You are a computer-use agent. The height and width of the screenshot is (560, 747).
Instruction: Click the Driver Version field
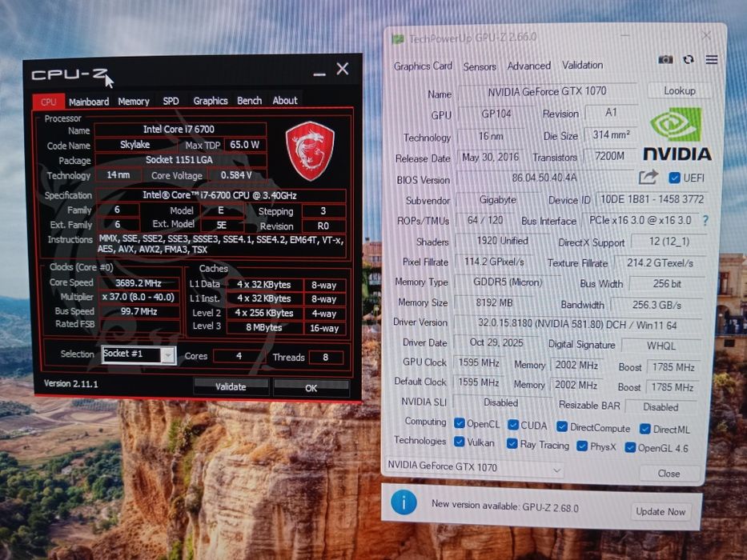(577, 324)
